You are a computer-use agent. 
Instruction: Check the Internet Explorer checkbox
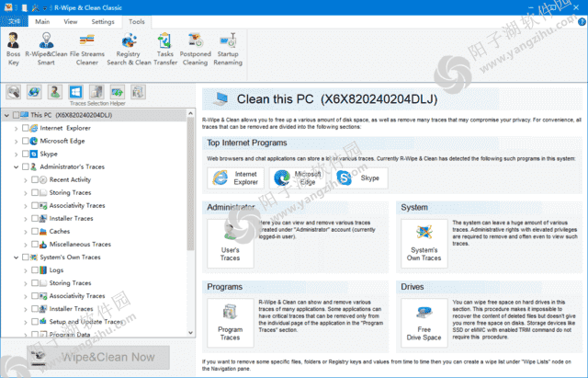coord(26,128)
